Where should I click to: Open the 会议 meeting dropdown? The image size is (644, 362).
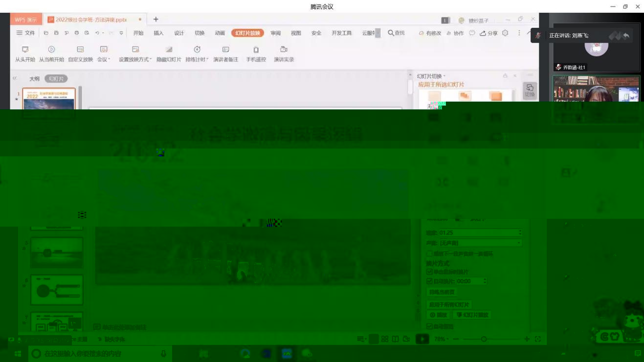coord(104,54)
